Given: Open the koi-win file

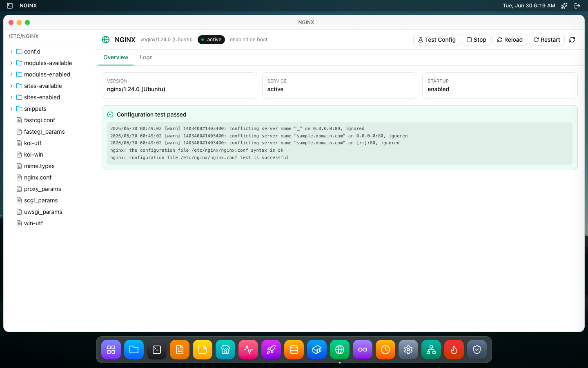Looking at the screenshot, I should tap(49, 155).
